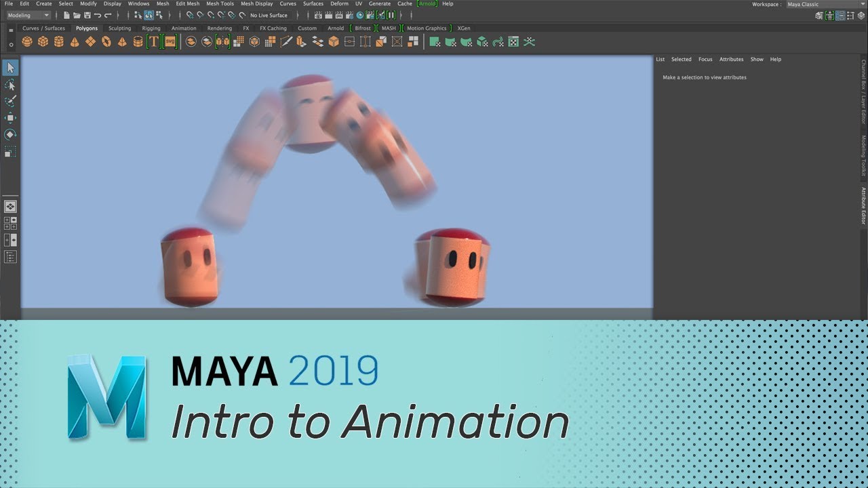The width and height of the screenshot is (868, 488).
Task: Activate the Lasso Select tool
Action: pyautogui.click(x=10, y=85)
